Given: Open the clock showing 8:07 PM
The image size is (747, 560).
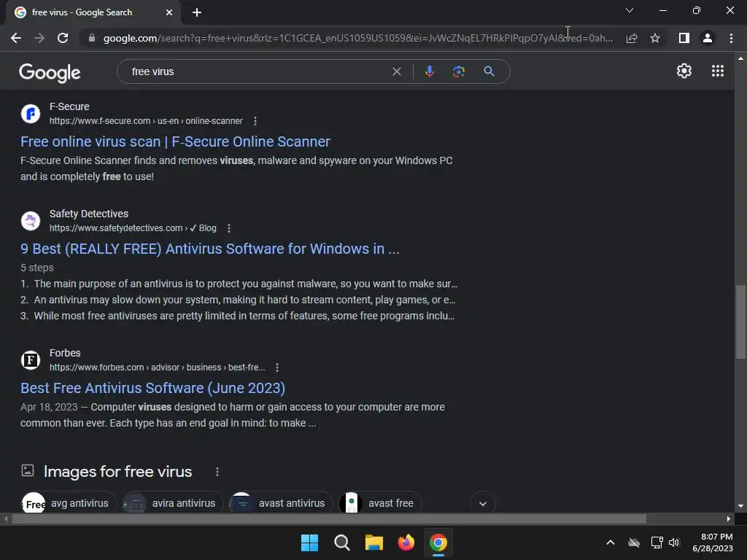Looking at the screenshot, I should coord(712,542).
